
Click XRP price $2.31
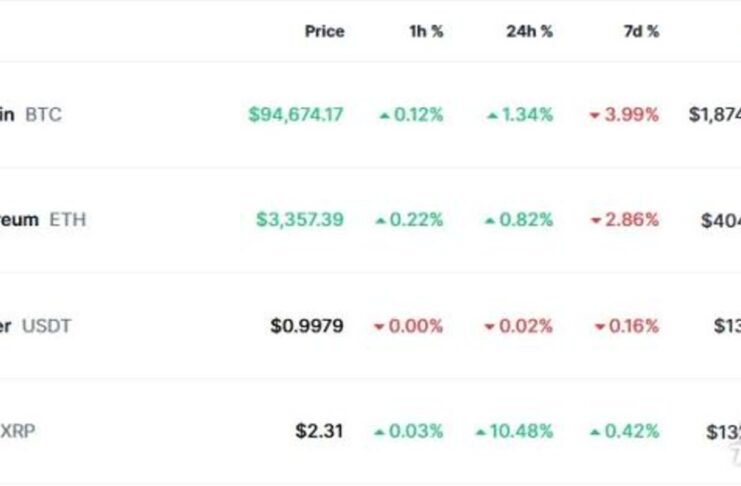click(319, 431)
